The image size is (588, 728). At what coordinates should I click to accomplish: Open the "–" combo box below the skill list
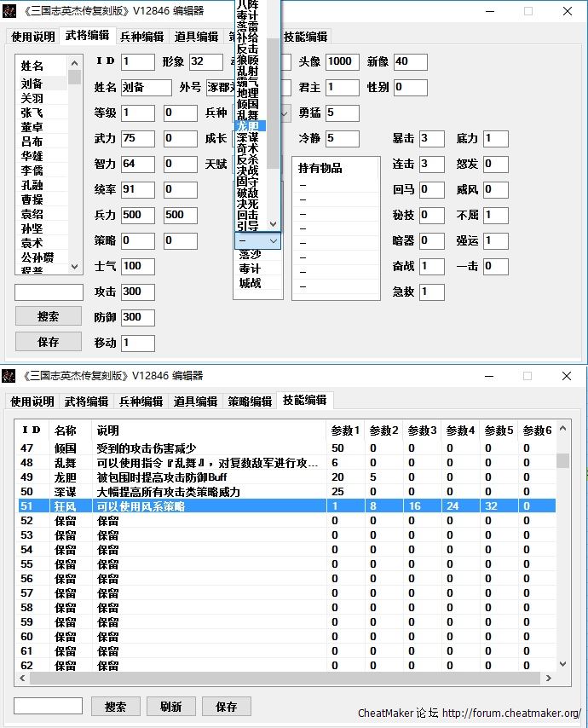(x=257, y=241)
